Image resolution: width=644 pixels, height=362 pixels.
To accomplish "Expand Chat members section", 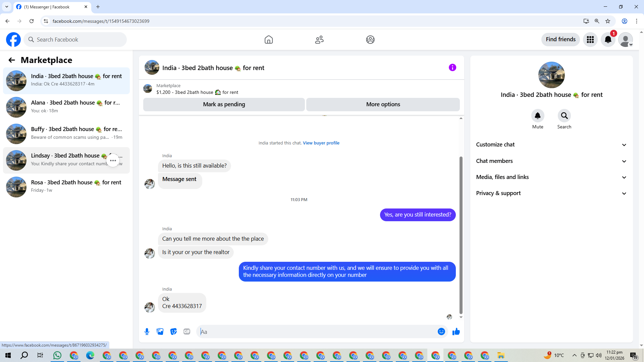I will pyautogui.click(x=551, y=161).
